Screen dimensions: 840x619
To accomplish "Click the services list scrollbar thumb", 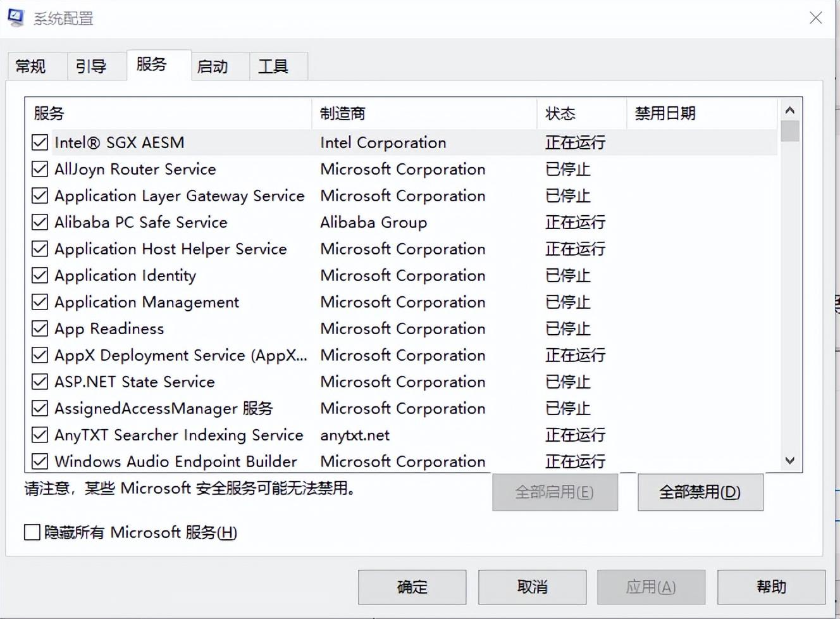I will click(x=789, y=131).
